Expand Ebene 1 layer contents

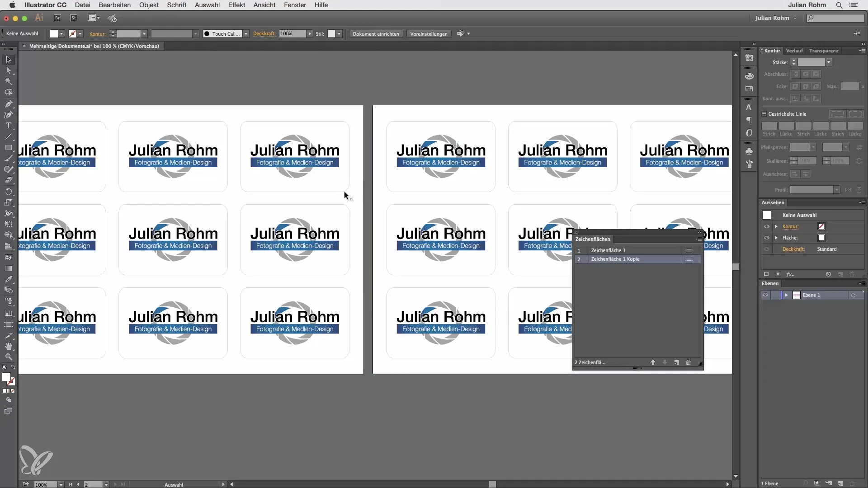787,295
